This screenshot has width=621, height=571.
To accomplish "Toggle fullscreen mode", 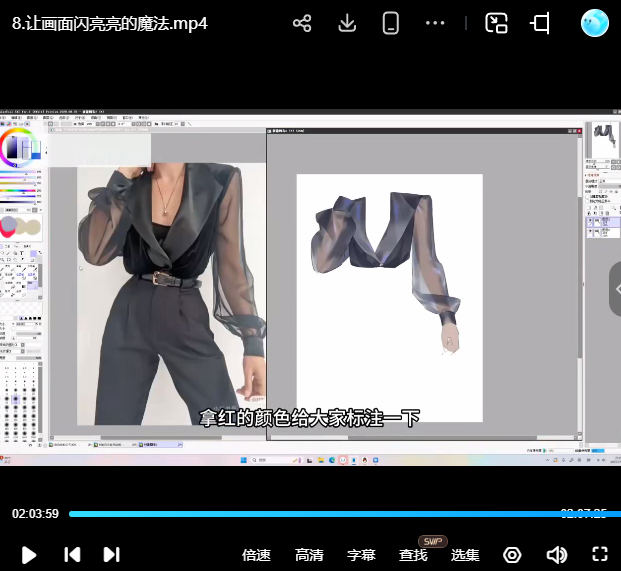I will pos(600,555).
